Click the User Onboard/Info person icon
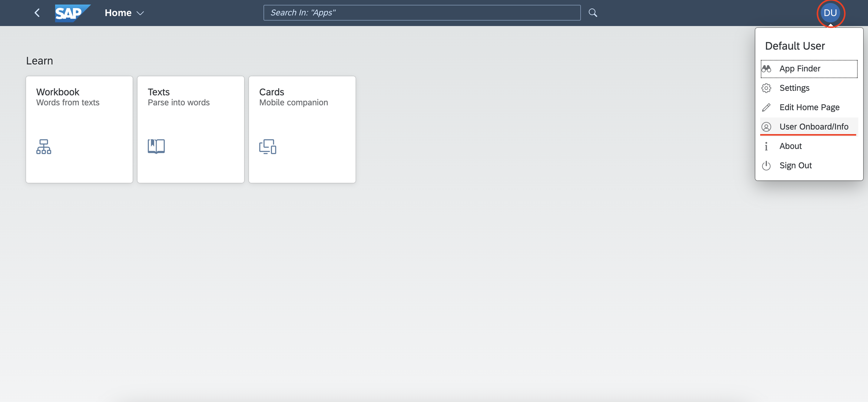The height and width of the screenshot is (402, 868). [766, 127]
